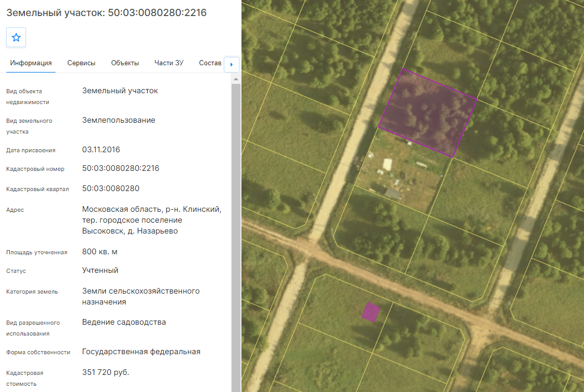Viewport: 584px width, 392px height.
Task: Show more tabs with the right arrow
Action: [x=231, y=64]
